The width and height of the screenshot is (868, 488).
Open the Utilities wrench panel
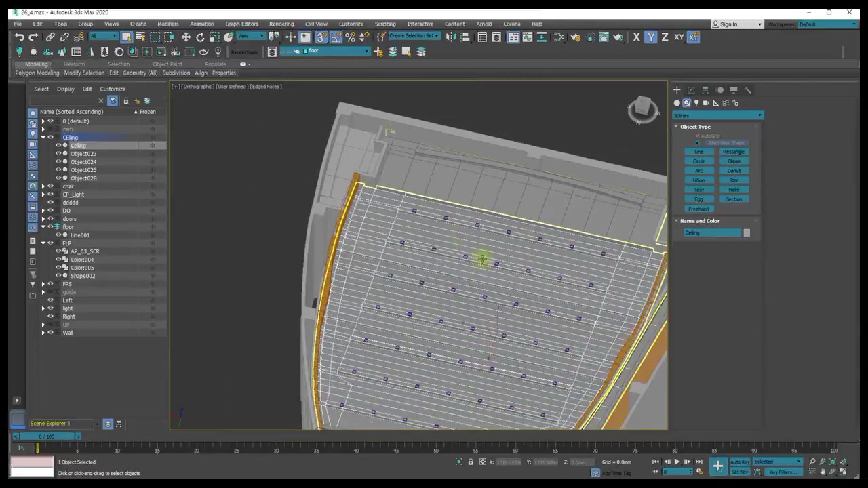[747, 89]
